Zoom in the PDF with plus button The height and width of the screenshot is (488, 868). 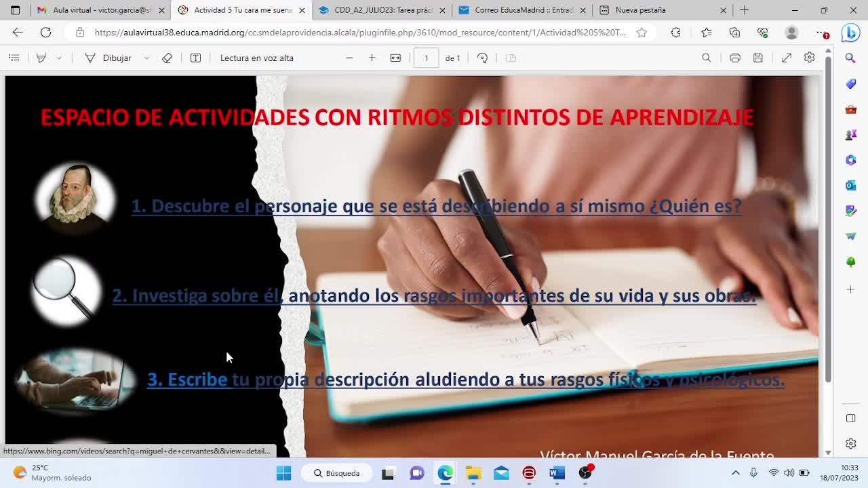(x=372, y=58)
